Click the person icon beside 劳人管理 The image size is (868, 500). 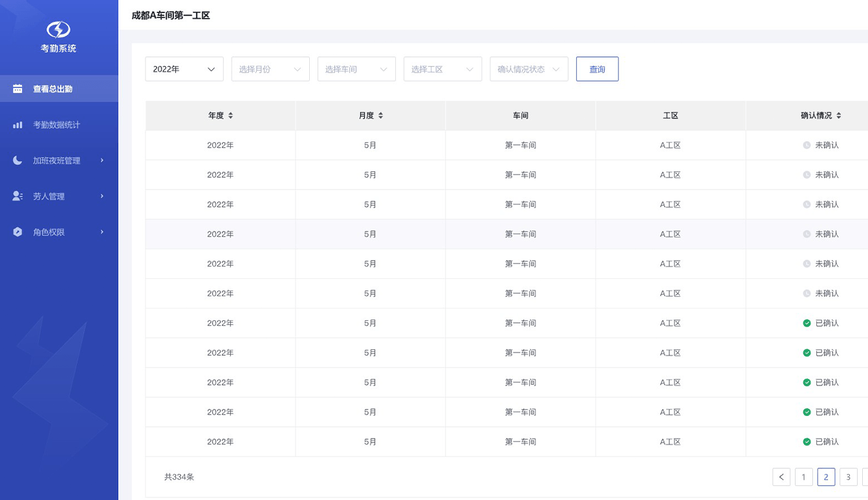(x=17, y=196)
